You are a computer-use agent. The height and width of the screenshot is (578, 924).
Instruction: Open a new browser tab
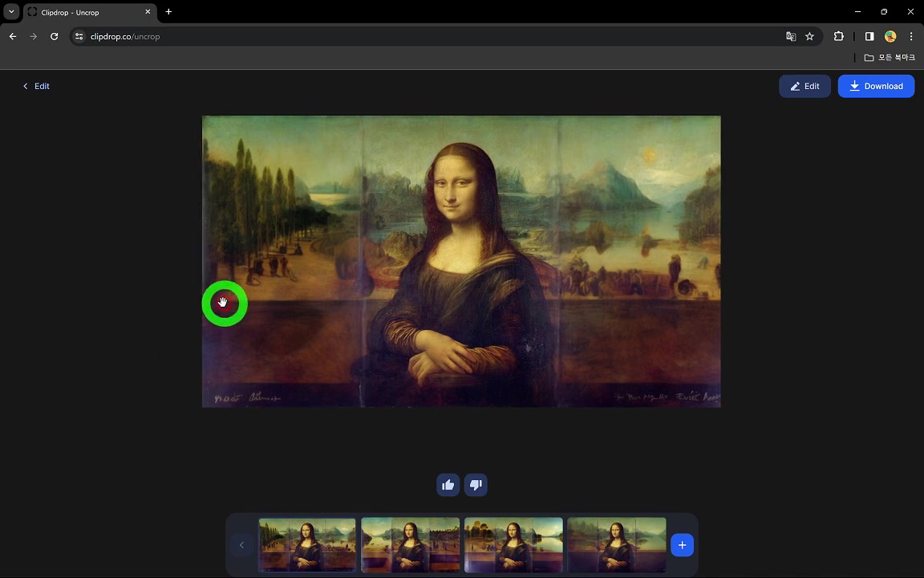168,12
